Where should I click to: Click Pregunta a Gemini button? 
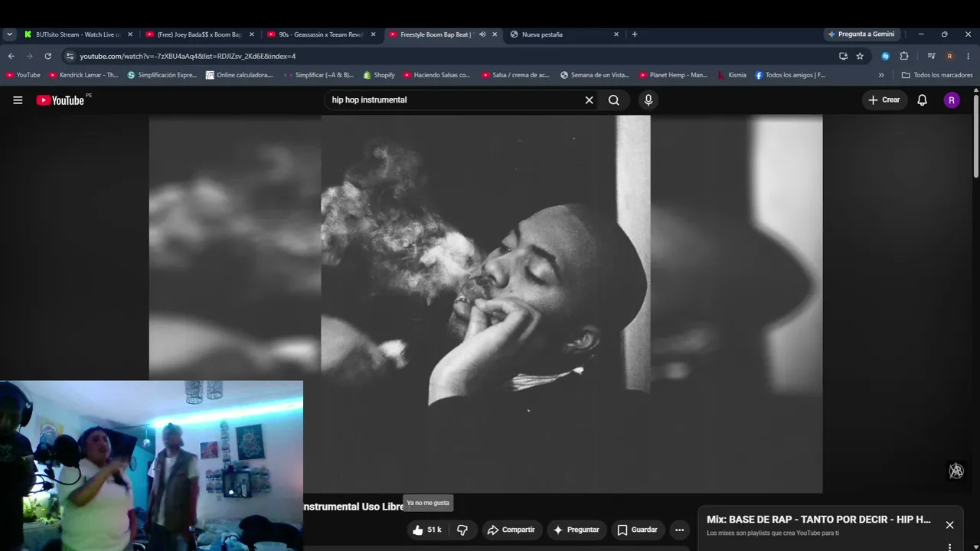point(861,34)
